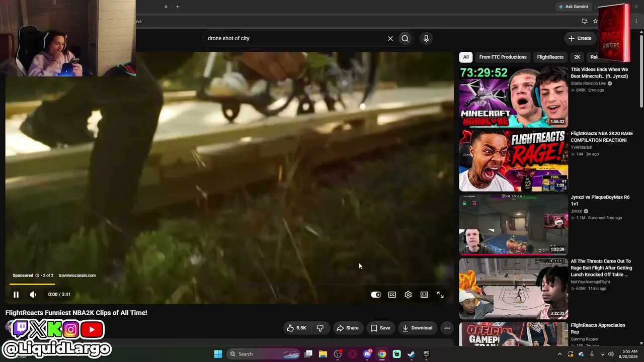Start voice search with the microphone

pos(426,38)
